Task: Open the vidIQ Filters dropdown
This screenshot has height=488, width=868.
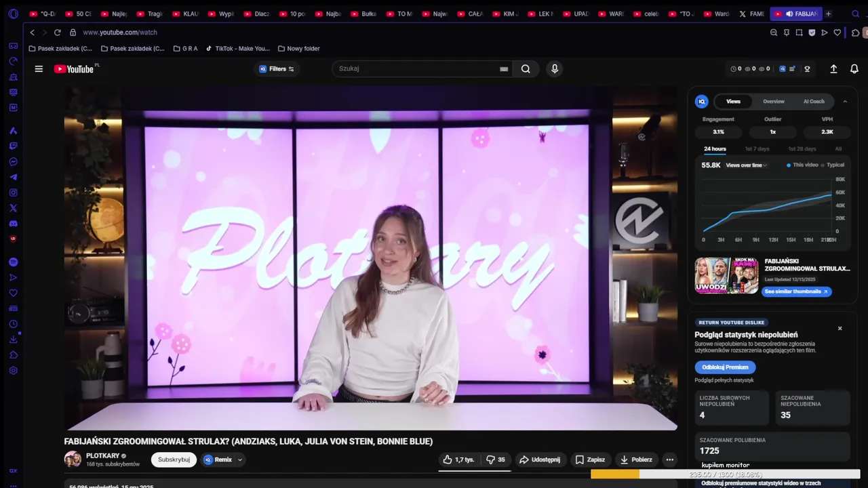Action: 277,68
